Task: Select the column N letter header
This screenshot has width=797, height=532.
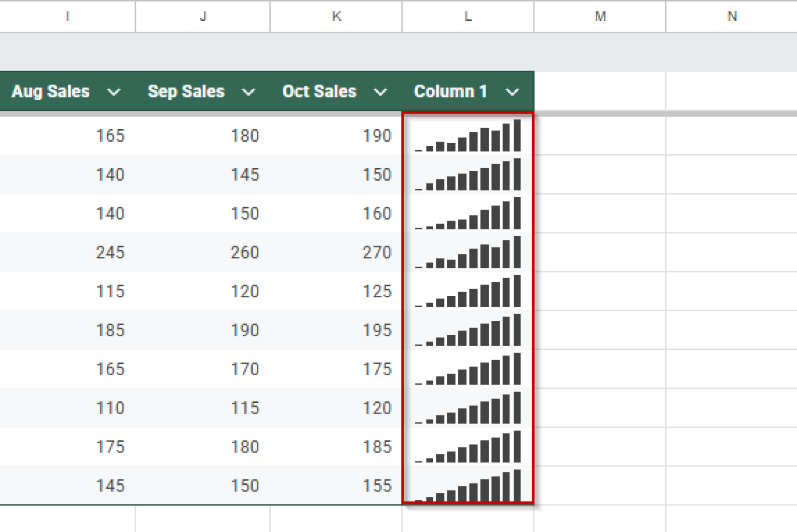Action: tap(732, 16)
